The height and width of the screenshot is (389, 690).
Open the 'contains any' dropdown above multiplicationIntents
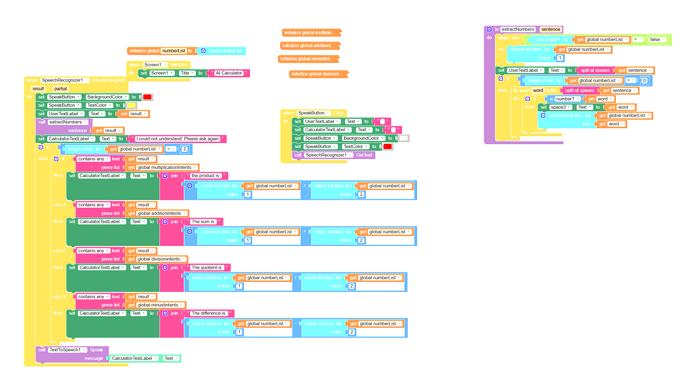pyautogui.click(x=93, y=159)
